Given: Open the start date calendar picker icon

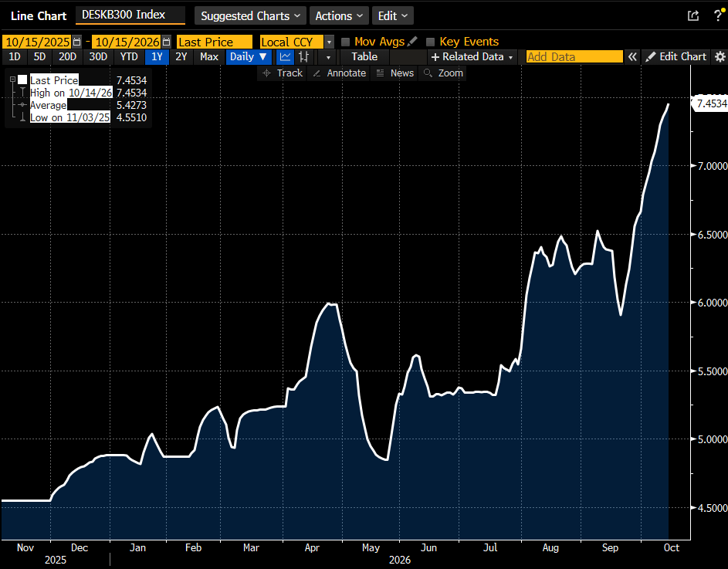Looking at the screenshot, I should coord(77,42).
